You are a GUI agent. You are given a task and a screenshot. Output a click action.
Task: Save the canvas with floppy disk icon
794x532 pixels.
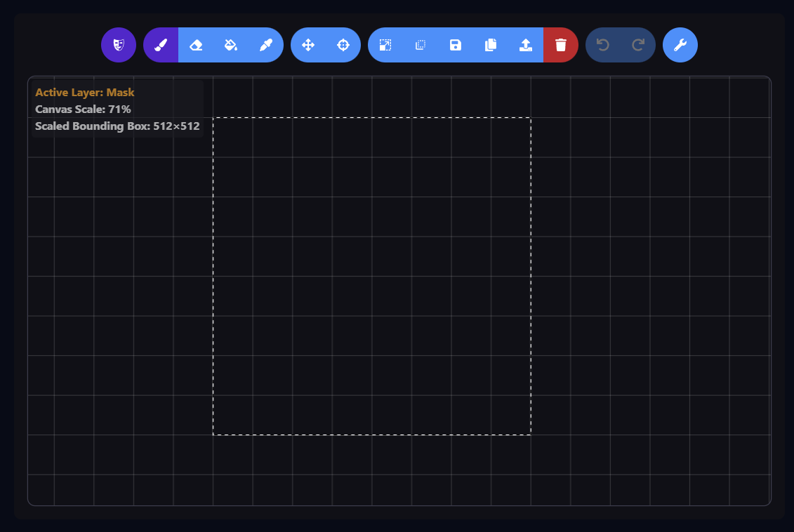pyautogui.click(x=456, y=45)
